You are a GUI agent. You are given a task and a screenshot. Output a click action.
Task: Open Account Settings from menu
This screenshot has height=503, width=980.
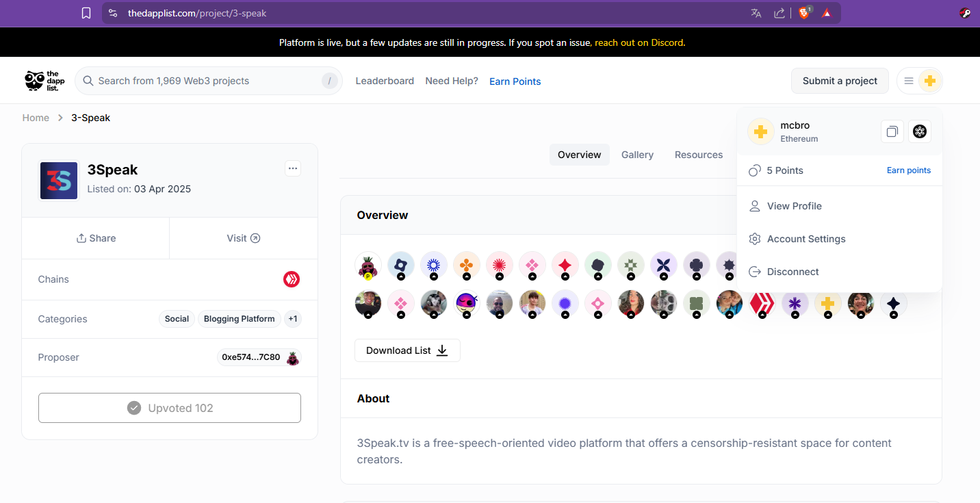pyautogui.click(x=840, y=239)
